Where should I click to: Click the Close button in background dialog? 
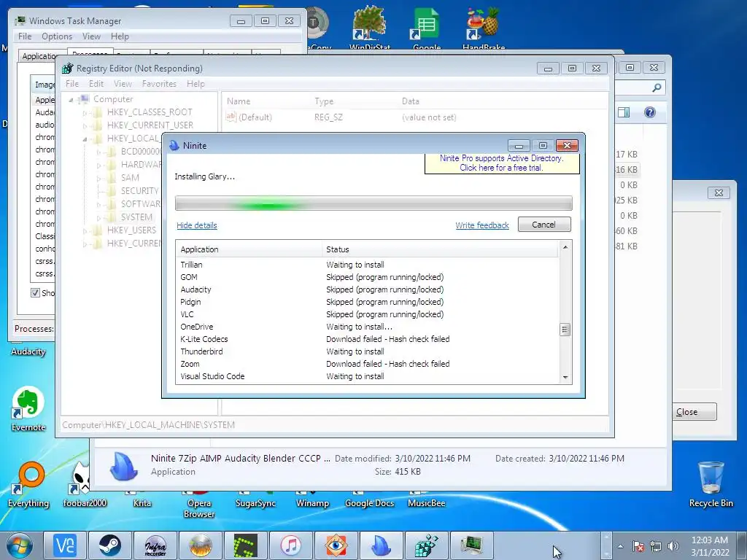click(x=694, y=412)
